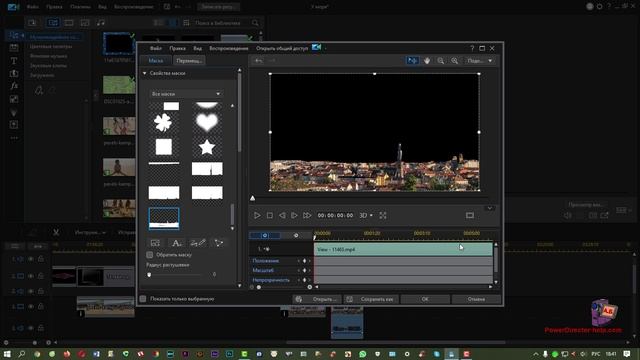The image size is (640, 360).
Task: Show audio files filter in main library
Action: pos(101,22)
